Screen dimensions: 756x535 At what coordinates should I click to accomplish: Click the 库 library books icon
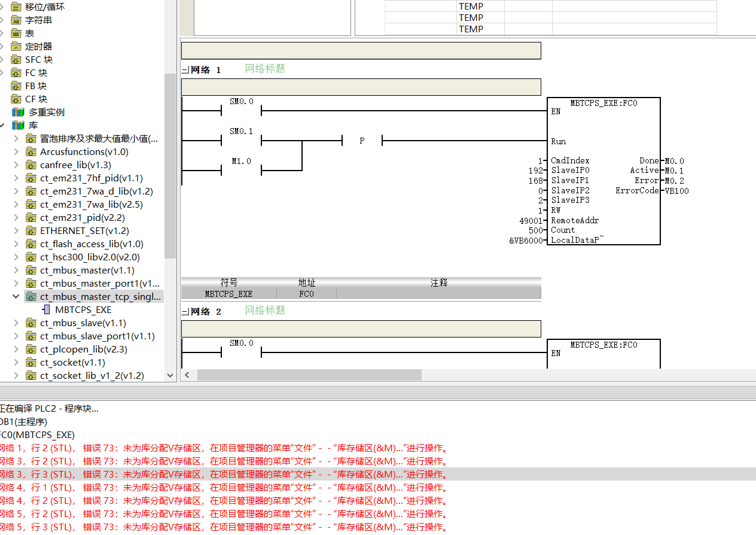click(x=18, y=126)
